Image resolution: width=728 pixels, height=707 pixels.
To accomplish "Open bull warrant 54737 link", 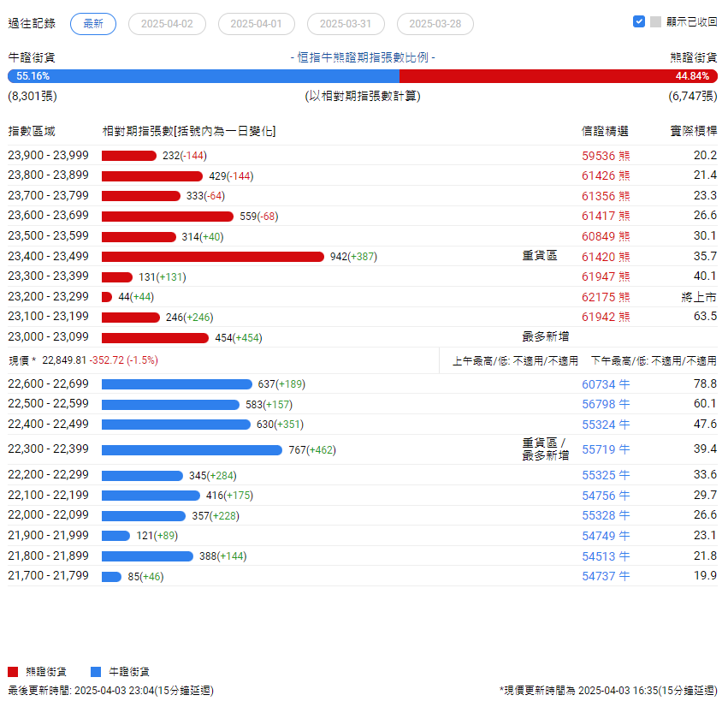I will coord(599,577).
